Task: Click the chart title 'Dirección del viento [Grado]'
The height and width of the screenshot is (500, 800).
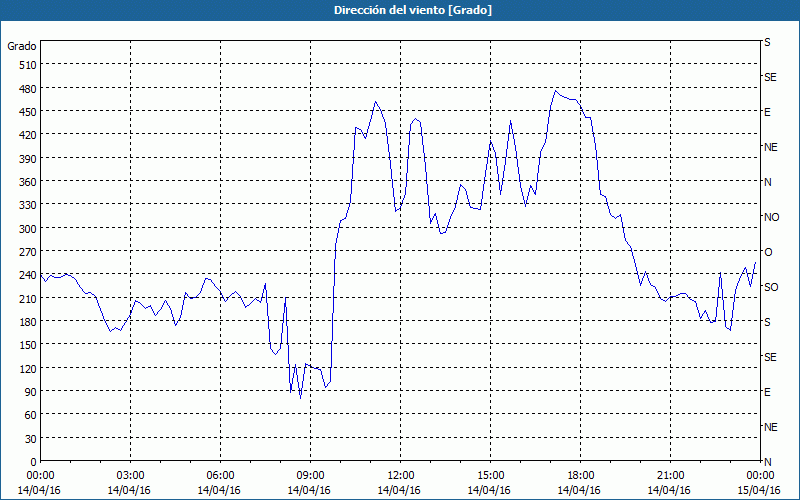Action: pos(413,10)
